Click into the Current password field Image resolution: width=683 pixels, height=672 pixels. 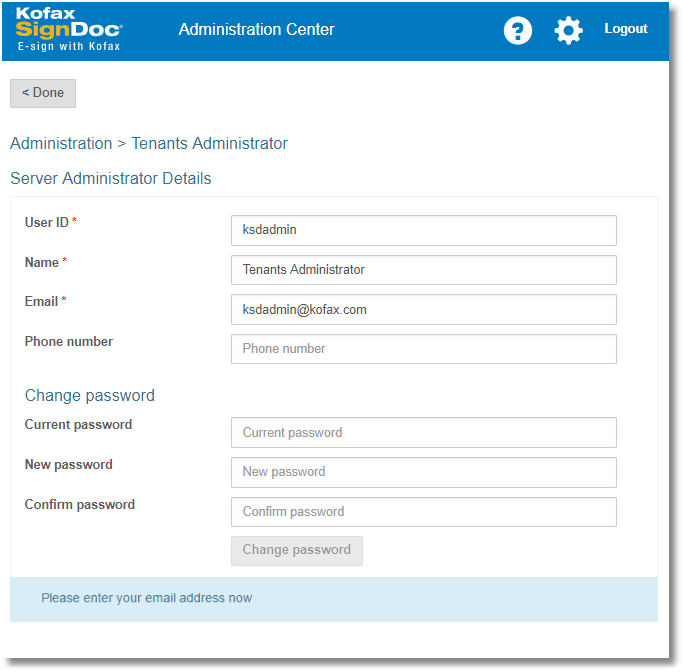pyautogui.click(x=423, y=433)
